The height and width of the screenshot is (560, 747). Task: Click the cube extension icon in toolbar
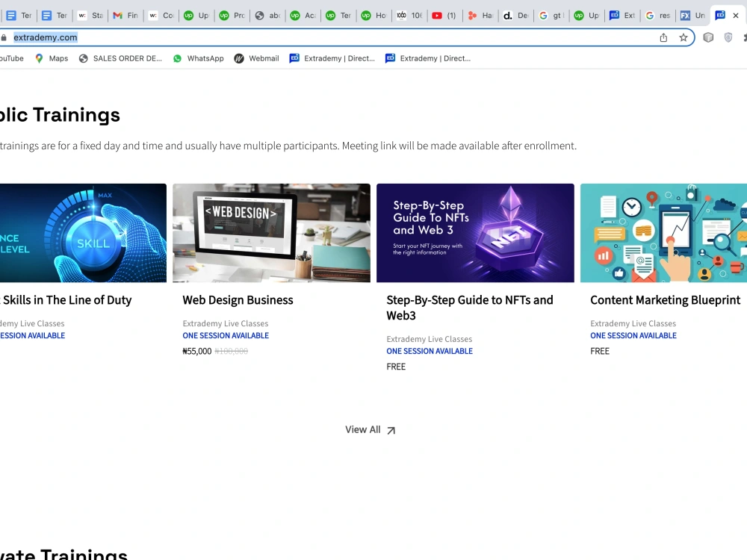708,37
